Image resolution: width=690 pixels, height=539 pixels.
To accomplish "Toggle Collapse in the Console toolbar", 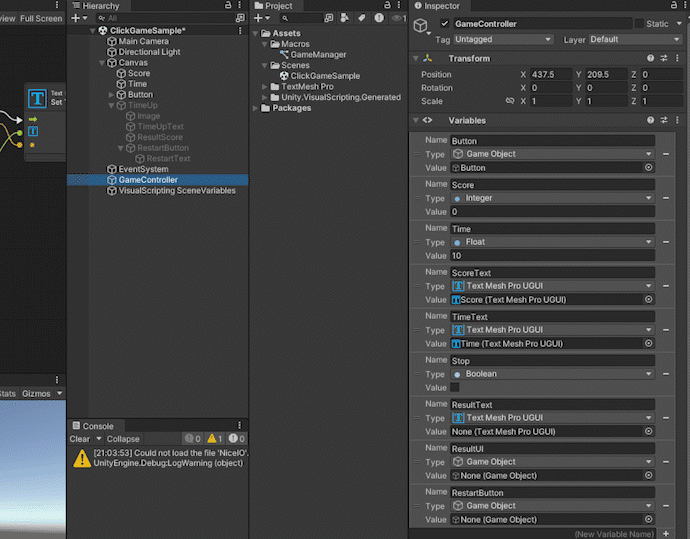I will click(x=123, y=439).
